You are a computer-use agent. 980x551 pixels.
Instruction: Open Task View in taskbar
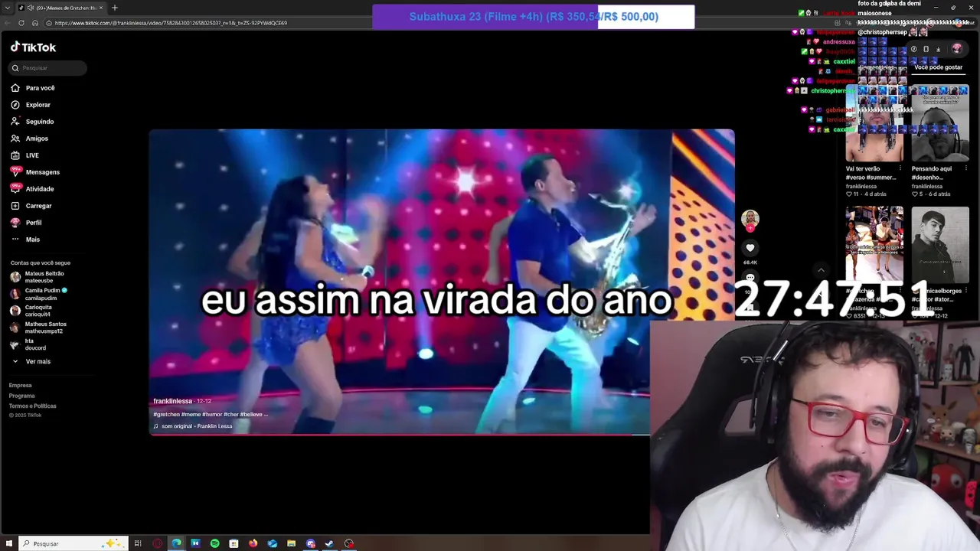(x=138, y=543)
